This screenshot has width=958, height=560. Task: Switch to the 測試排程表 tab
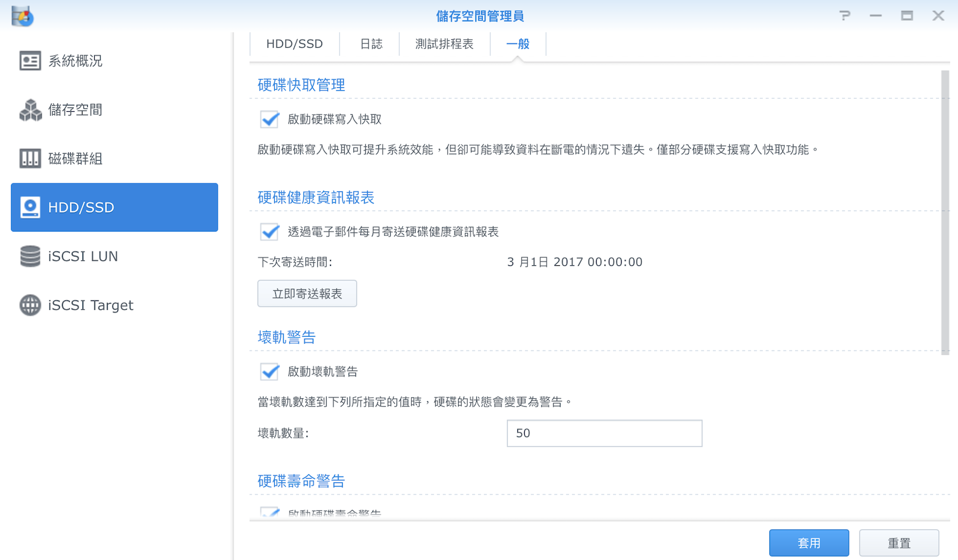[444, 44]
